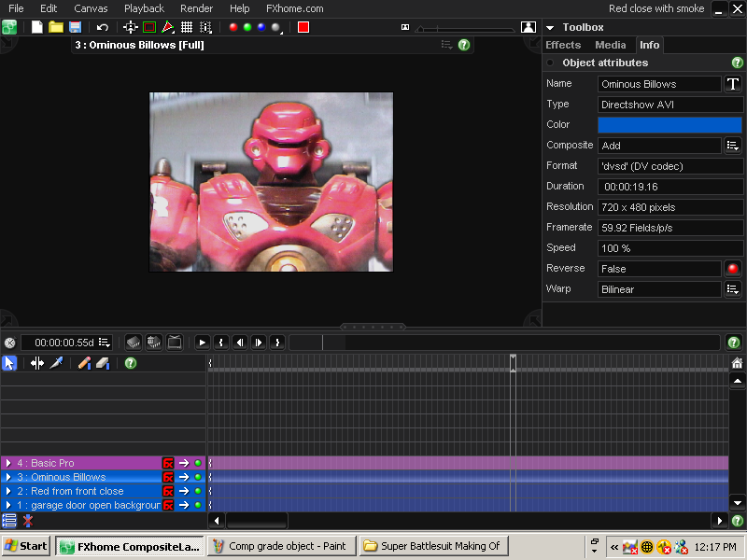The image size is (747, 560).
Task: Toggle the canvas grid icon
Action: (187, 27)
